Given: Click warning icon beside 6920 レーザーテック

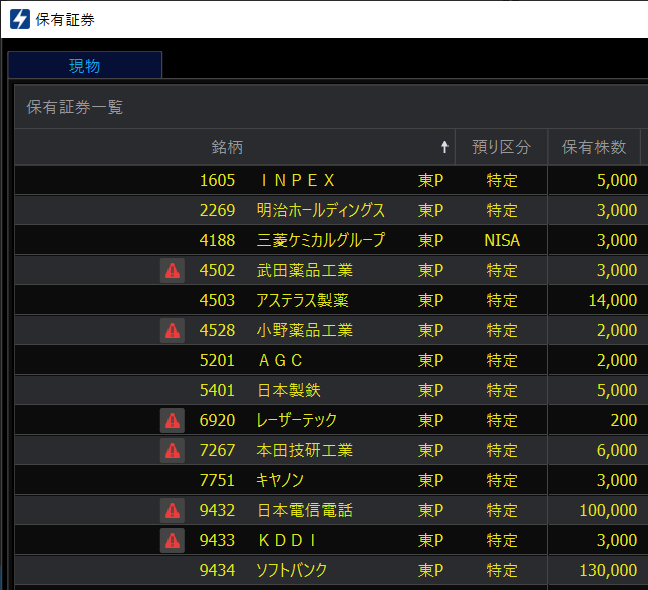Looking at the screenshot, I should pos(172,421).
